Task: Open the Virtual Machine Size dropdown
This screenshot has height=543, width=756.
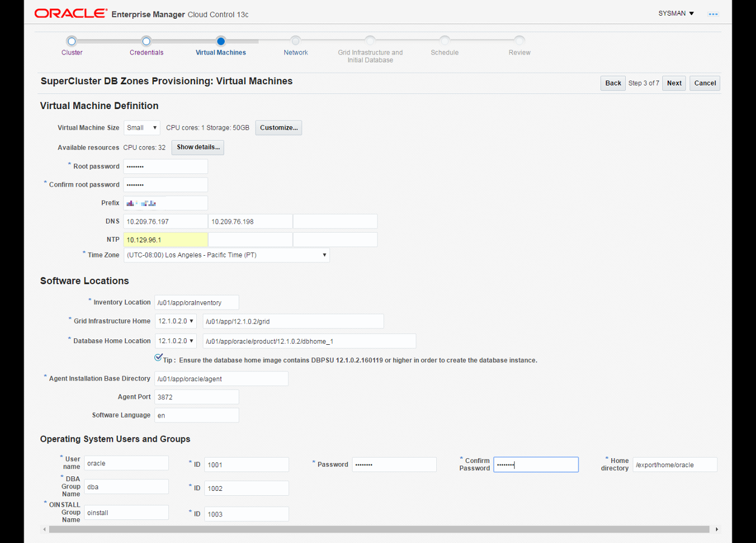Action: pyautogui.click(x=142, y=128)
